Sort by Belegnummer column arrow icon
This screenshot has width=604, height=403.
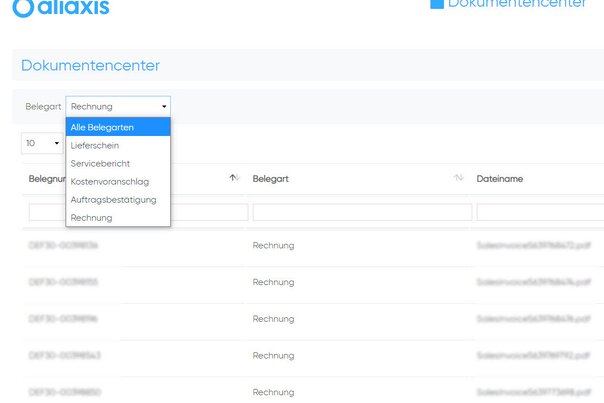[x=234, y=178]
